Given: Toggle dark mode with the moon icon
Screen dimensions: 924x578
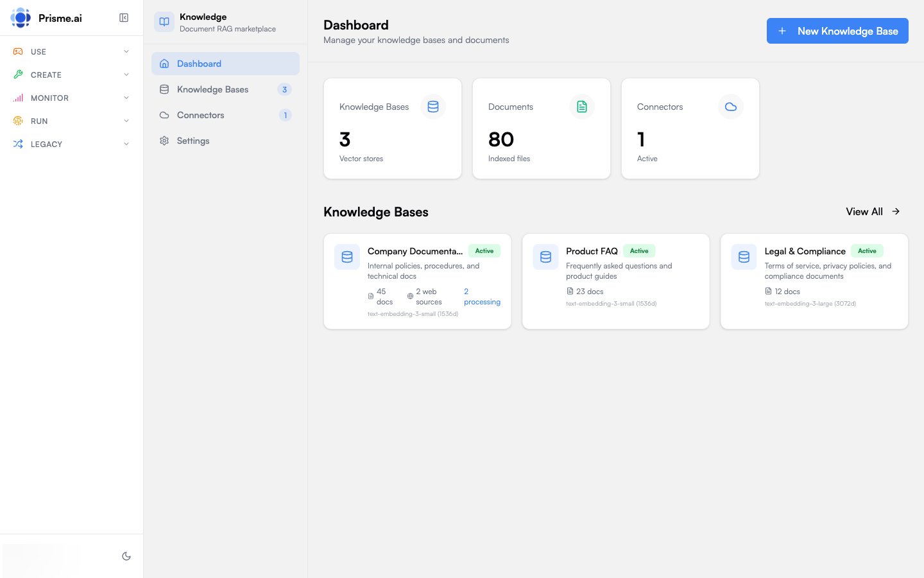Looking at the screenshot, I should click(126, 556).
